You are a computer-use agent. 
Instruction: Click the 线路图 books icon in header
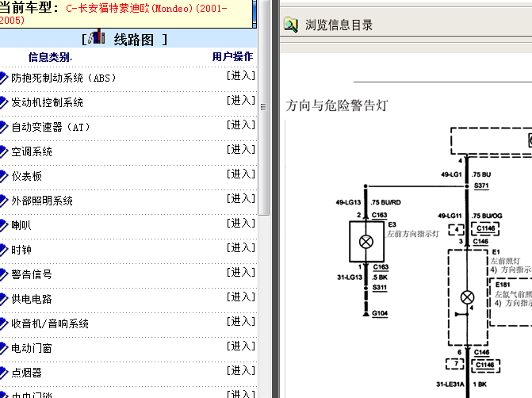point(97,36)
